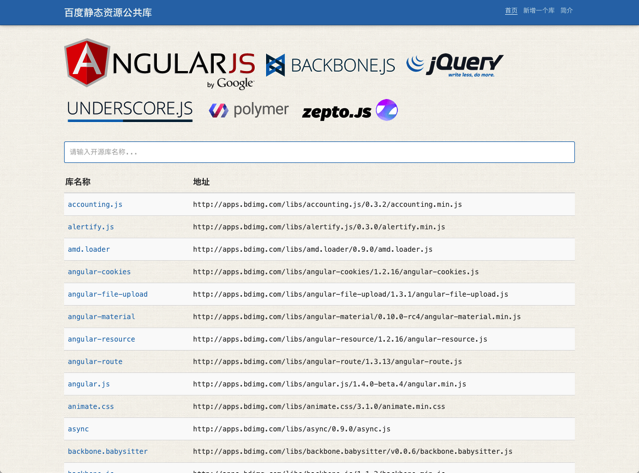Screen dimensions: 639x473
Task: Select the backbone.babysitter.js URL text
Action: 353,451
